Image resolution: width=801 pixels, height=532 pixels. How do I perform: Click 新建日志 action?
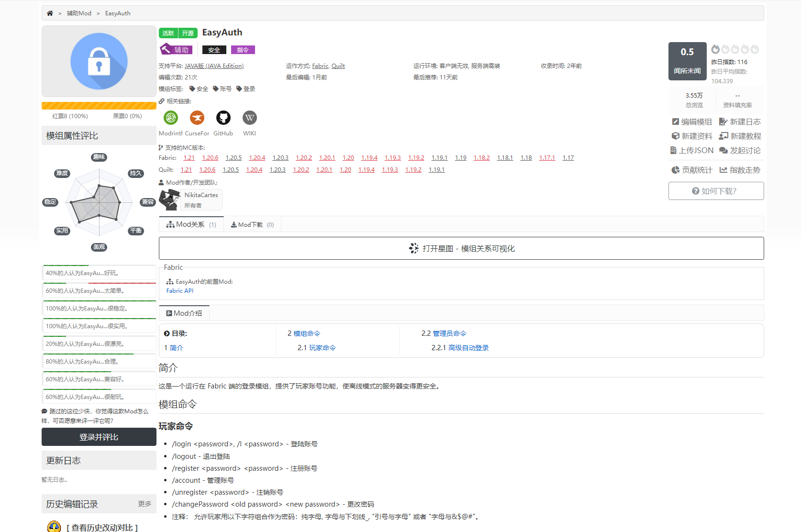pyautogui.click(x=740, y=122)
